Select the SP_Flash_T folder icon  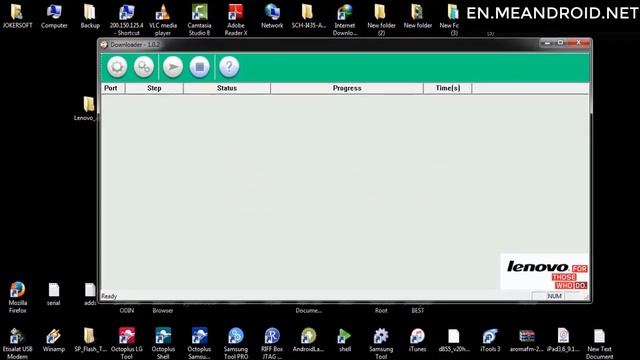[x=90, y=340]
